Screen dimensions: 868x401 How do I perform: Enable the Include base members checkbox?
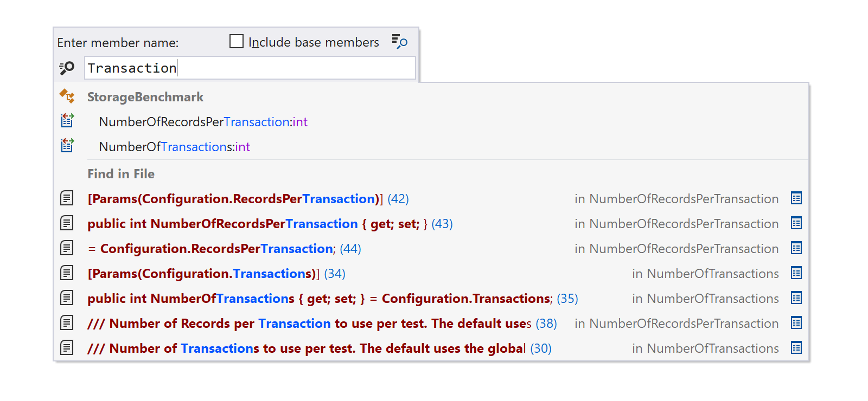point(237,42)
